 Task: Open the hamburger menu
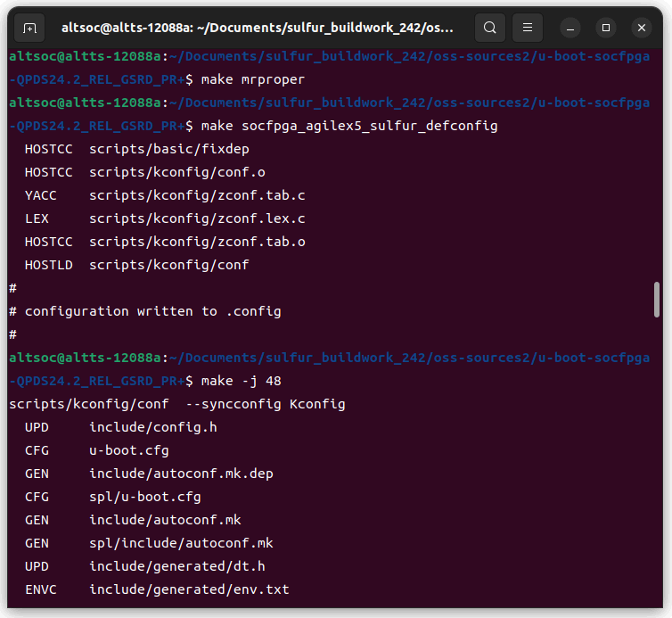528,28
